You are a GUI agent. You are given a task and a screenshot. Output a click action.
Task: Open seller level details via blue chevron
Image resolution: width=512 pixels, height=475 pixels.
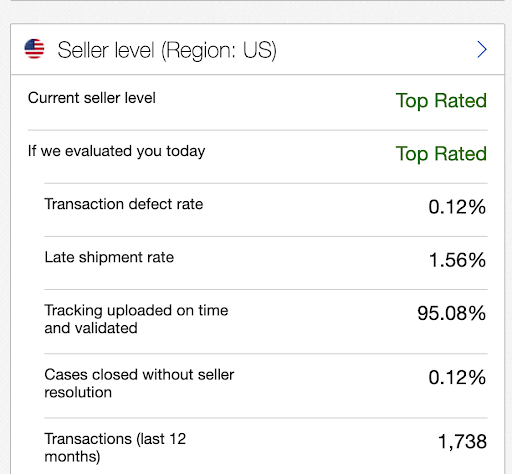pos(482,50)
